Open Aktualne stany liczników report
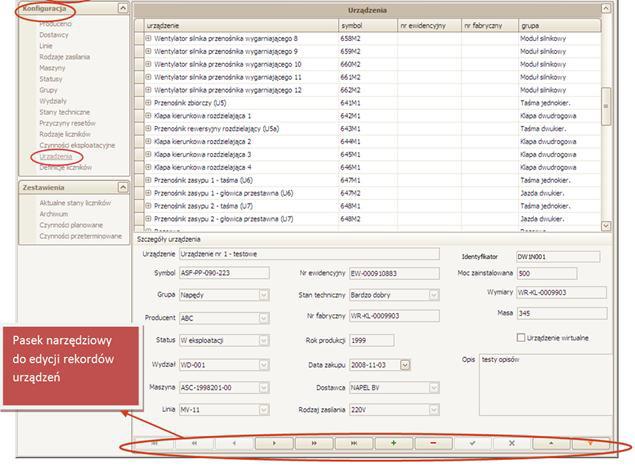The height and width of the screenshot is (465, 635). (x=75, y=203)
